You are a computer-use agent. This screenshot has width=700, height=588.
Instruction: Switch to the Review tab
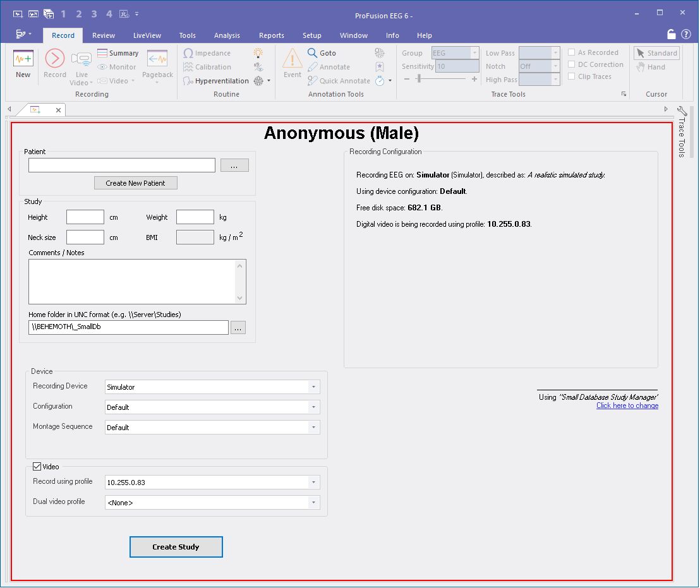click(103, 35)
